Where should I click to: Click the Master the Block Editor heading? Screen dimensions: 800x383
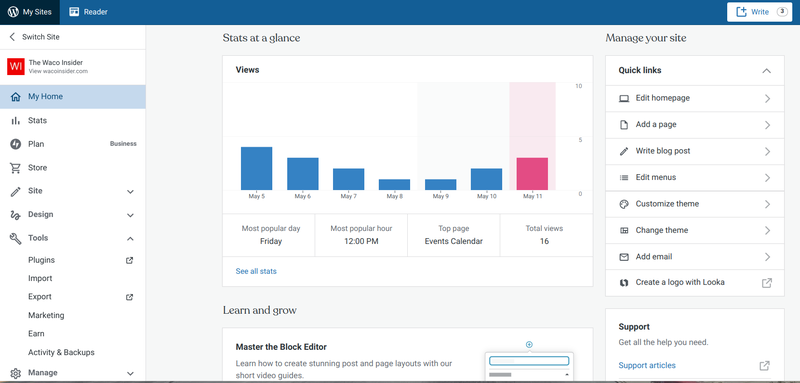(281, 347)
